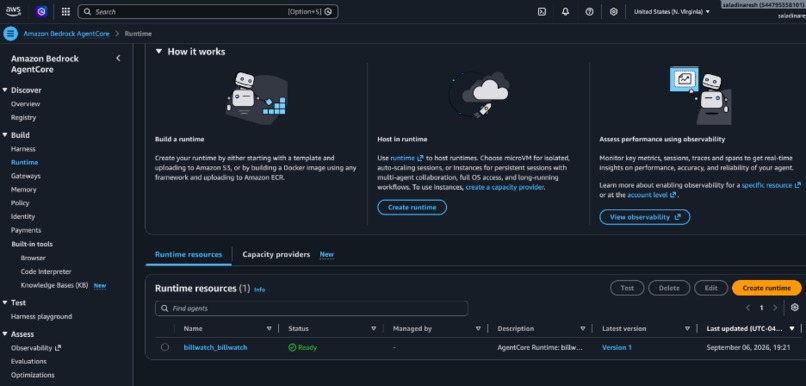
Task: Click the orange Create runtime button
Action: click(x=766, y=288)
